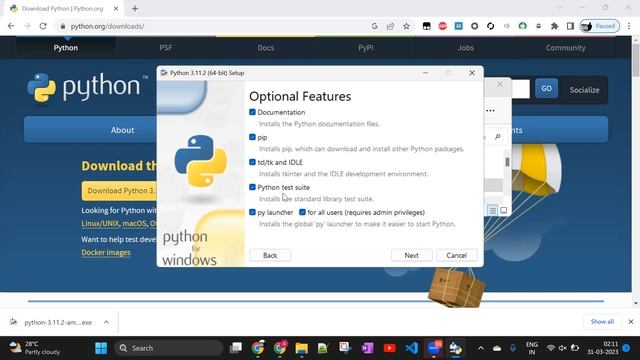Close the downloads bar

pos(631,322)
